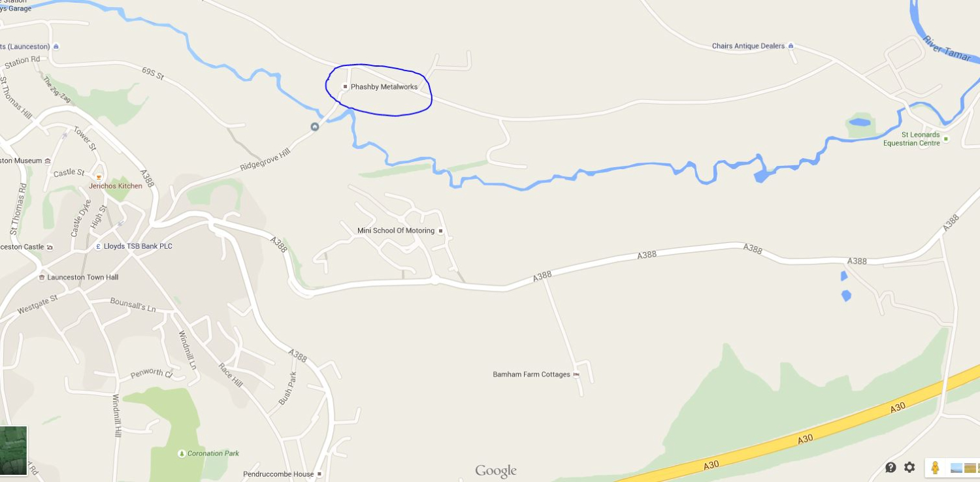Click the Bamham Farm Cottages lodging icon
This screenshot has height=482, width=980.
(576, 374)
